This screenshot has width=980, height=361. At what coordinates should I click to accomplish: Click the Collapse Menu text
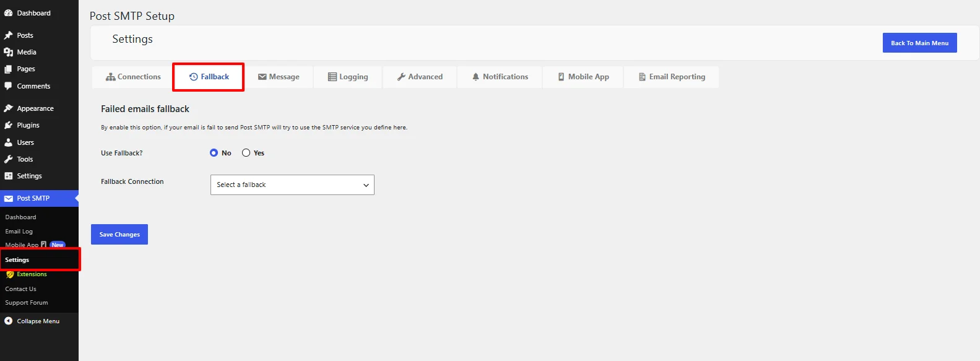click(38, 321)
